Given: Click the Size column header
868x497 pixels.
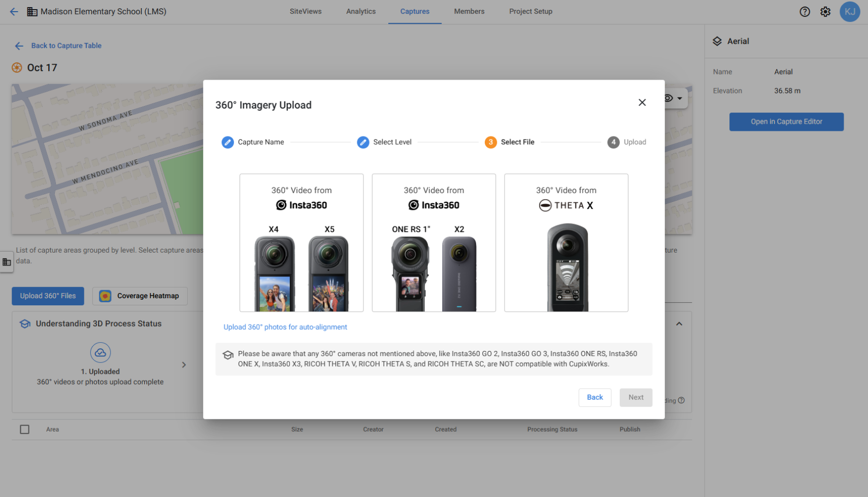Looking at the screenshot, I should tap(297, 430).
